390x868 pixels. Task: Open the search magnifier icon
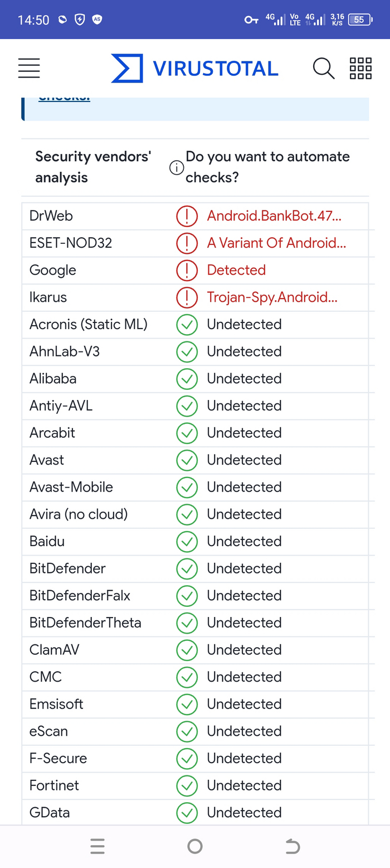323,68
